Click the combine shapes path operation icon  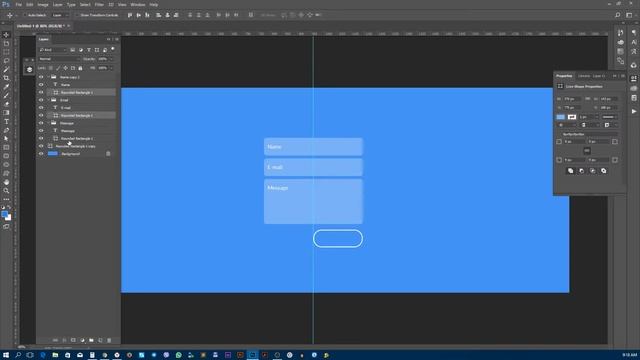[x=570, y=171]
